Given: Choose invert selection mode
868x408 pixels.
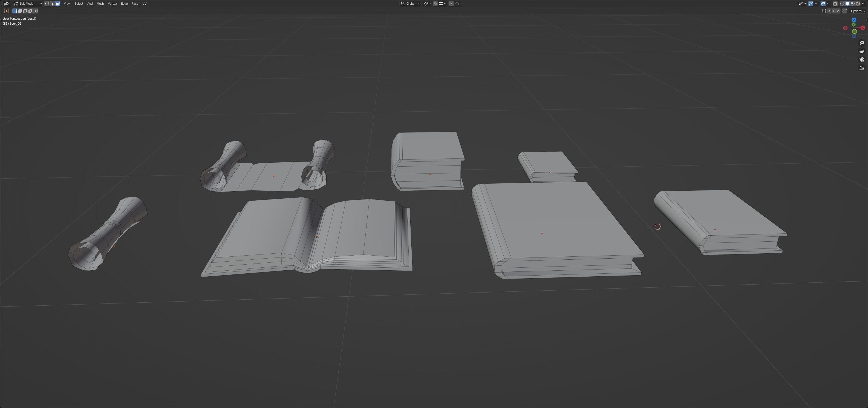Looking at the screenshot, I should [x=30, y=11].
